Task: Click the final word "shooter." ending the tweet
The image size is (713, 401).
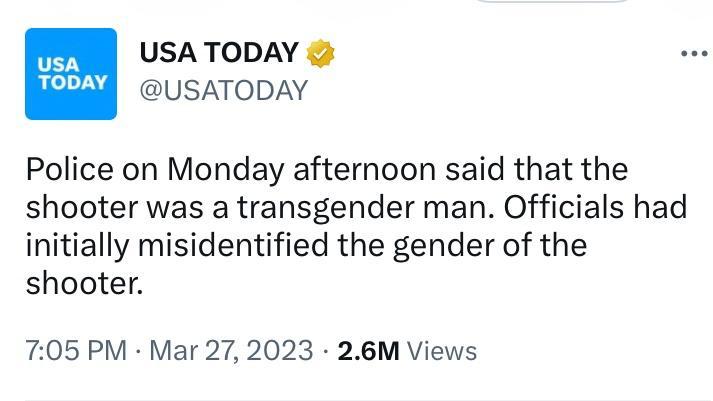Action: 85,284
